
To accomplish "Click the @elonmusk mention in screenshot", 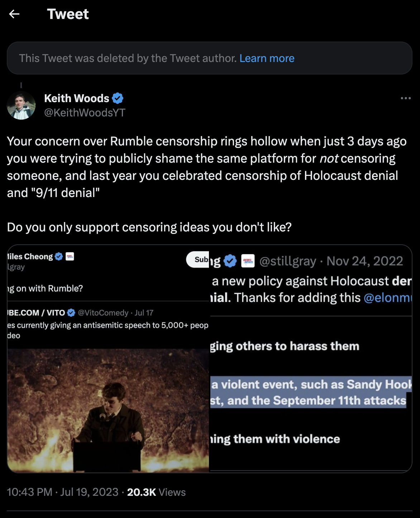I will (387, 298).
